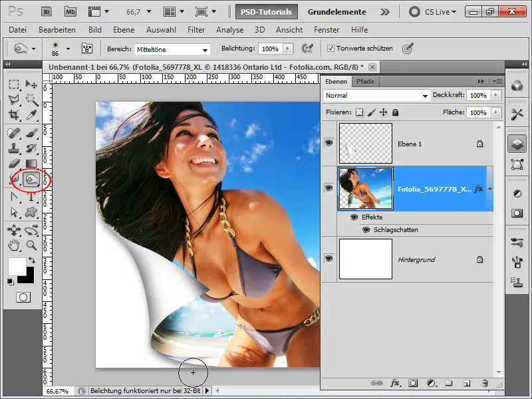Viewport: 532px width, 399px height.
Task: Select the Path Selection tool
Action: [13, 212]
